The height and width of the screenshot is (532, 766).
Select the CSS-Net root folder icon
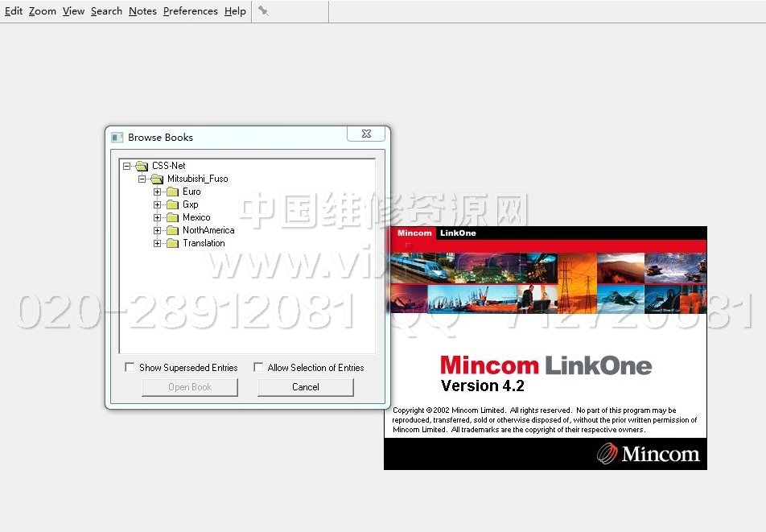pos(142,166)
